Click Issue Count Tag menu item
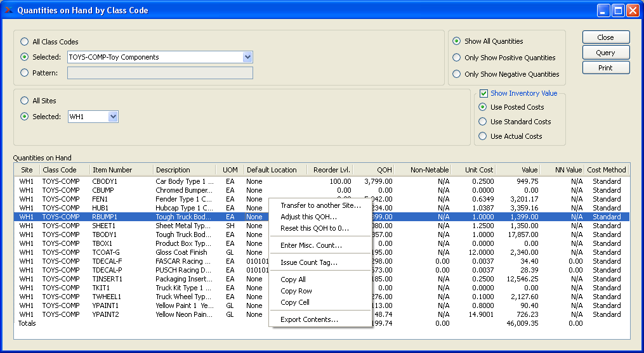 click(309, 262)
